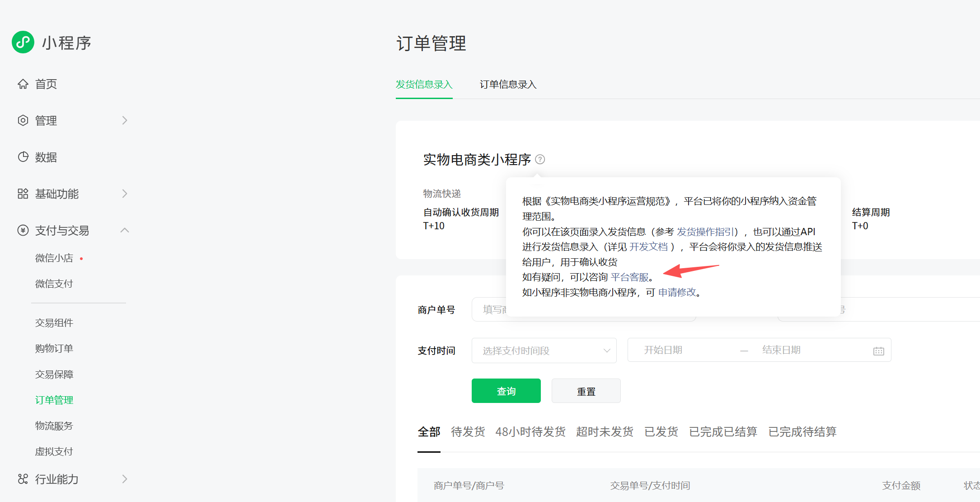Switch to the 订单信息录入 tab
This screenshot has width=980, height=502.
[508, 85]
